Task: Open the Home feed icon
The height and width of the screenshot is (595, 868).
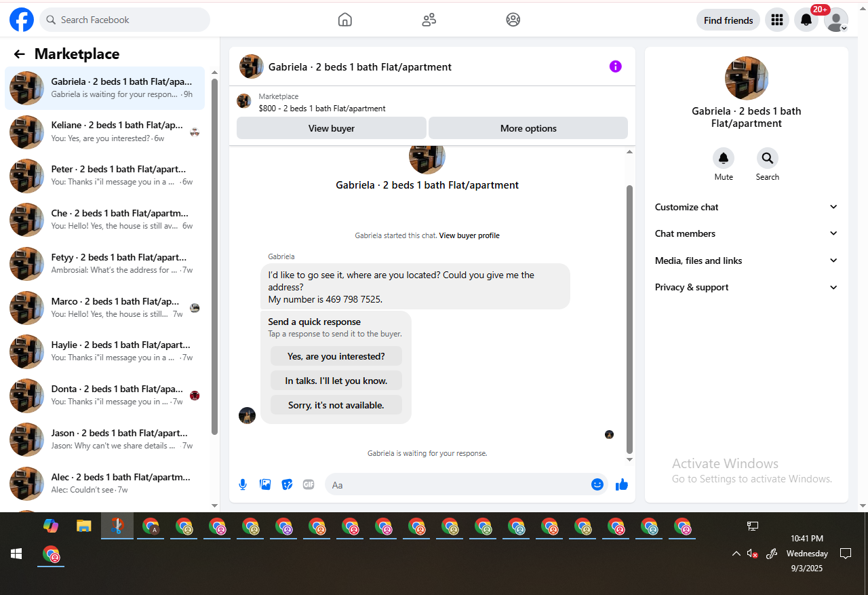Action: pyautogui.click(x=345, y=20)
